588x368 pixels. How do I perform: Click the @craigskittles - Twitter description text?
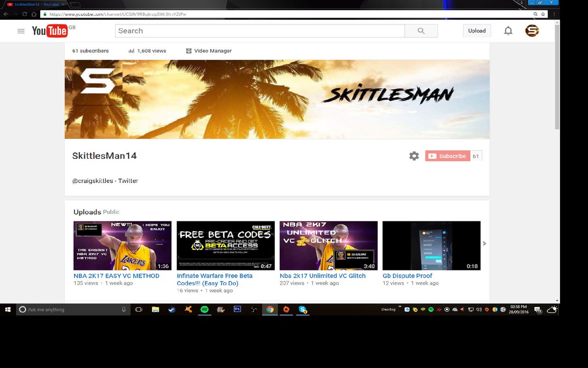[105, 181]
